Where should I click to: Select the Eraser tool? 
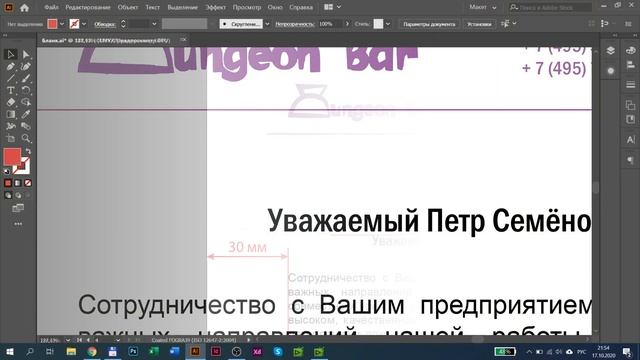(11, 102)
